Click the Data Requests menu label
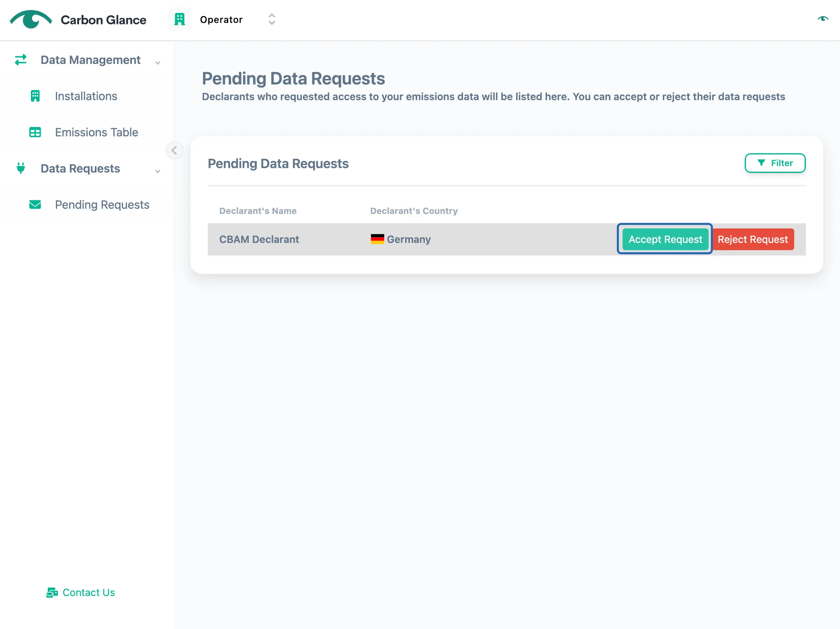 80,169
